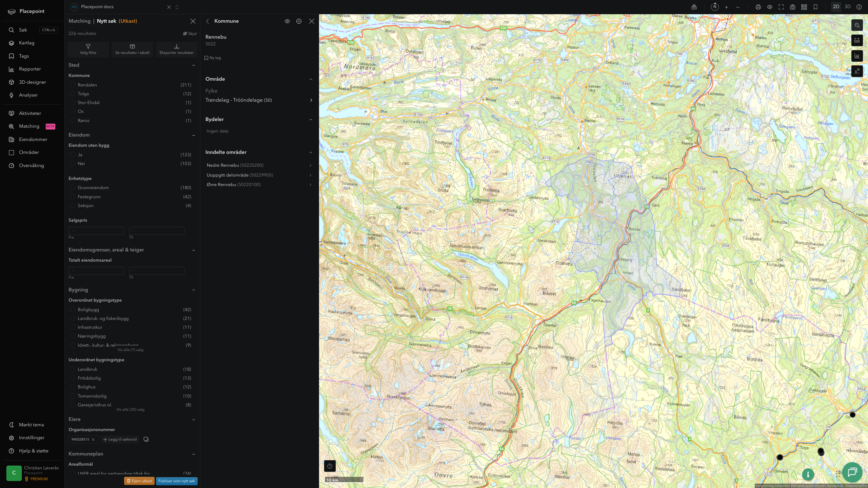Viewport: 868px width, 488px height.
Task: Reset map north with compass icon
Action: point(715,7)
